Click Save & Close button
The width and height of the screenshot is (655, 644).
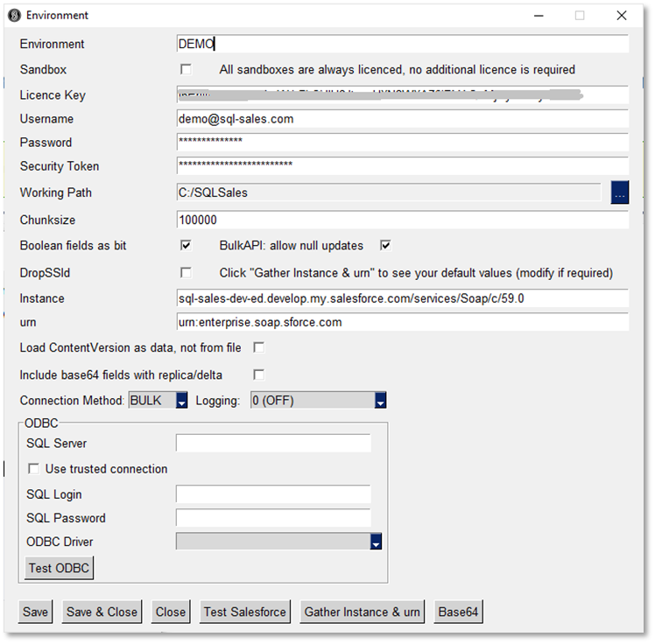point(102,612)
